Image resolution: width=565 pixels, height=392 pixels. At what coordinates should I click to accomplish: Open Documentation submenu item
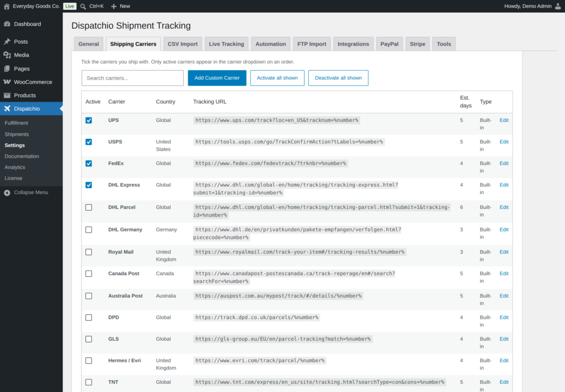click(x=22, y=156)
